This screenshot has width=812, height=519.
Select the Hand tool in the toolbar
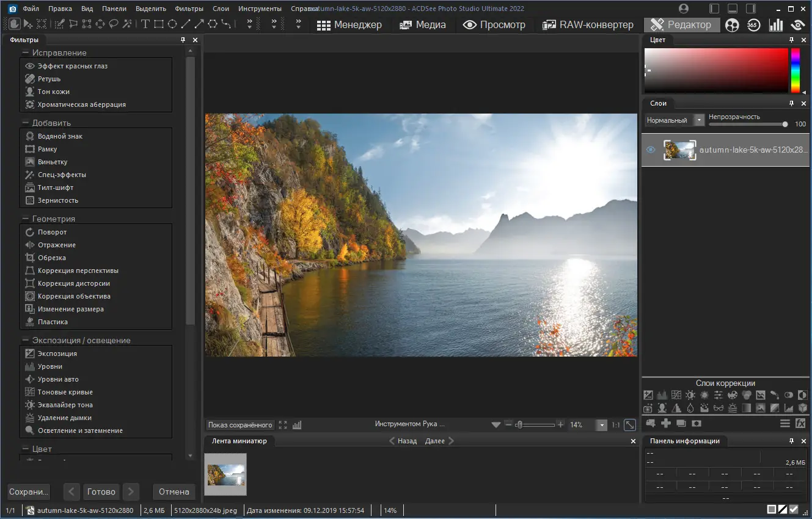pos(13,24)
